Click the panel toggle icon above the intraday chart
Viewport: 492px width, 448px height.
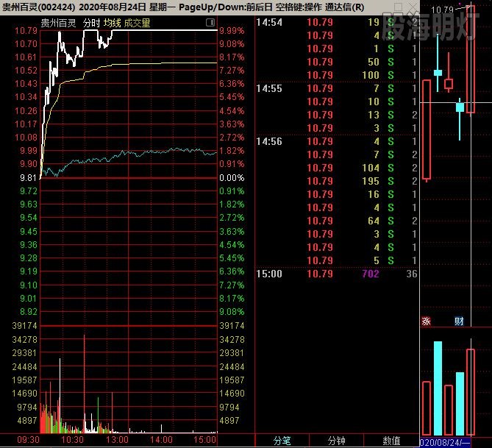[210, 22]
